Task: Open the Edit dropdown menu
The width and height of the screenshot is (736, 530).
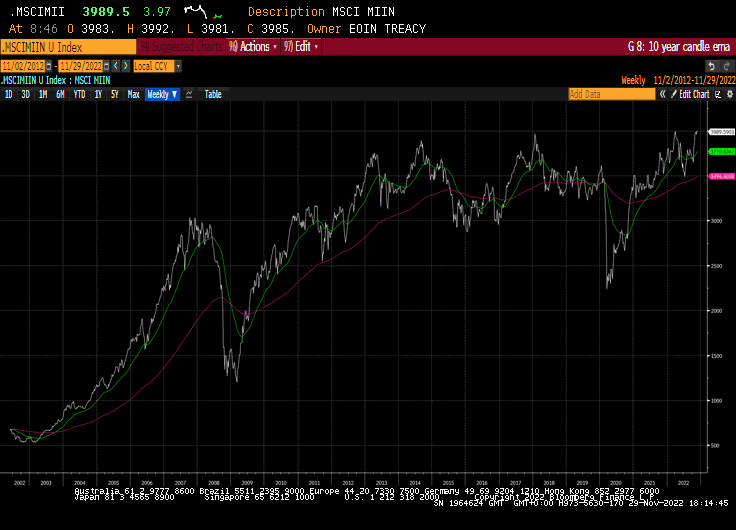Action: [x=301, y=46]
